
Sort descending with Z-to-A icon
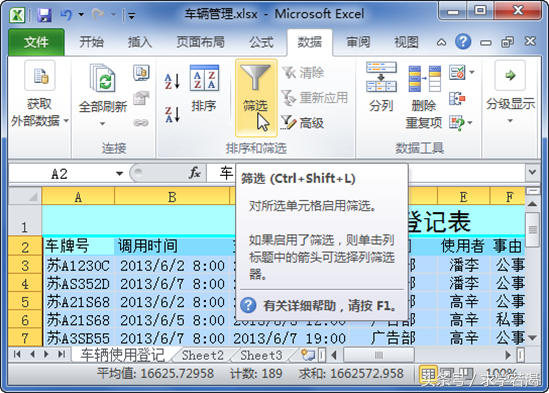click(x=172, y=114)
